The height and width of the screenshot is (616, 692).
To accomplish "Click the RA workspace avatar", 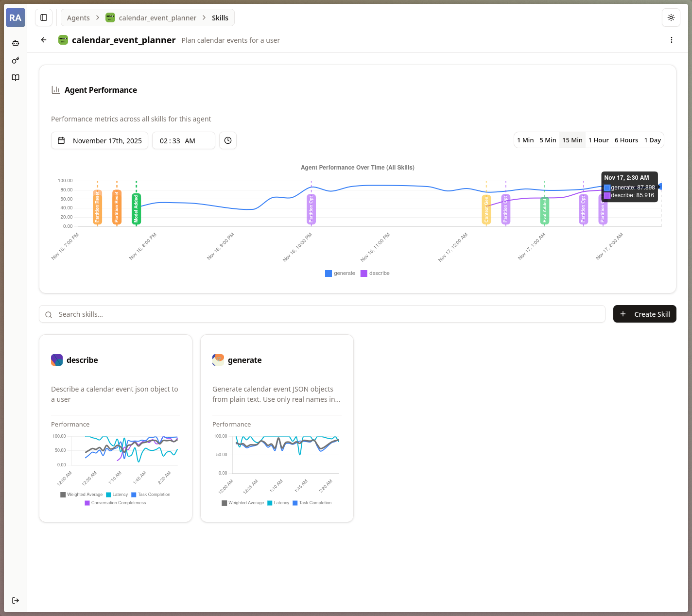I will pos(16,17).
